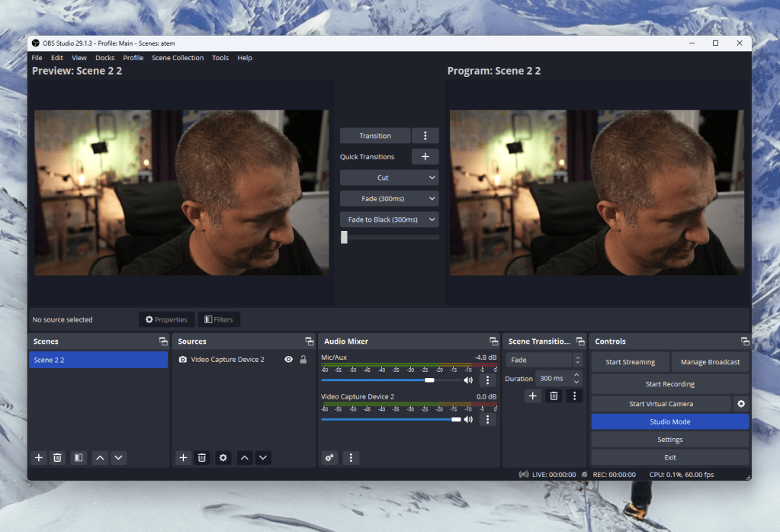780x532 pixels.
Task: Move scene up with arrow icon
Action: pyautogui.click(x=100, y=457)
